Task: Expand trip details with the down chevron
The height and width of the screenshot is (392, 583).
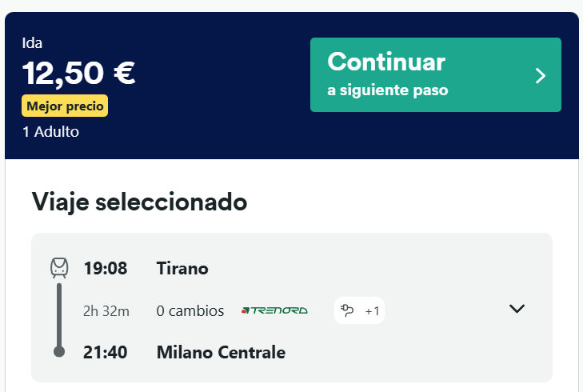Action: (x=517, y=309)
